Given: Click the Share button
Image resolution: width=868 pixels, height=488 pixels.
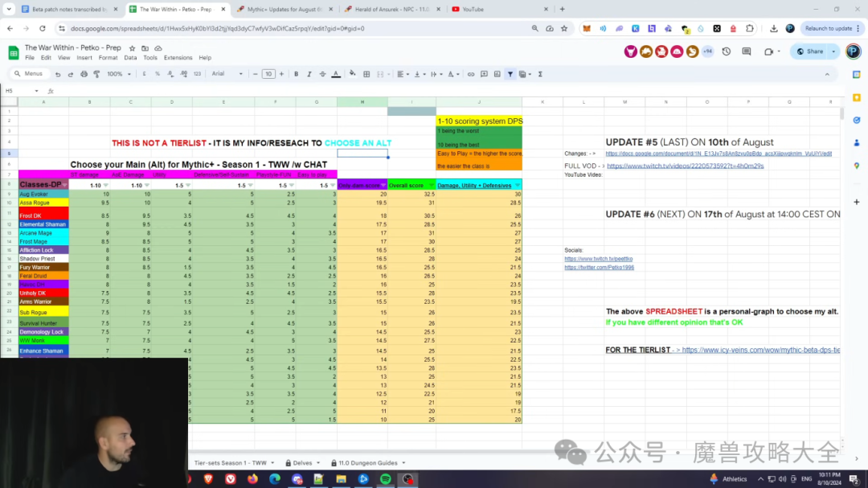Looking at the screenshot, I should [x=810, y=51].
